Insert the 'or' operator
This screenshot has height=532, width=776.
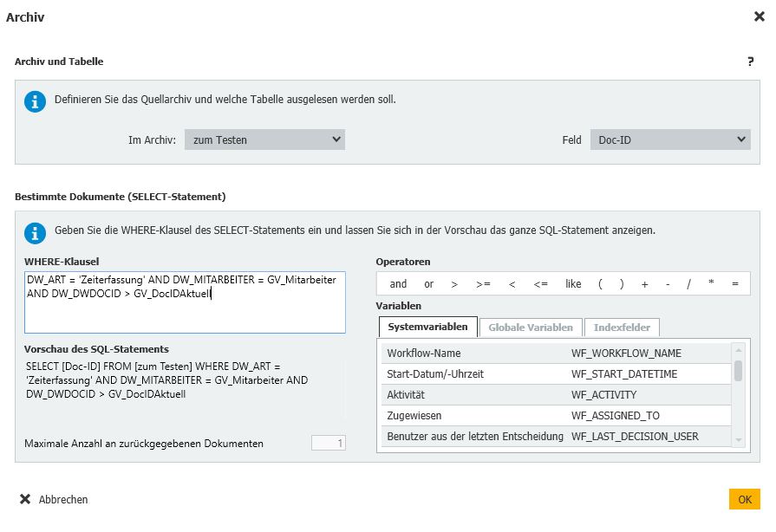pos(428,284)
